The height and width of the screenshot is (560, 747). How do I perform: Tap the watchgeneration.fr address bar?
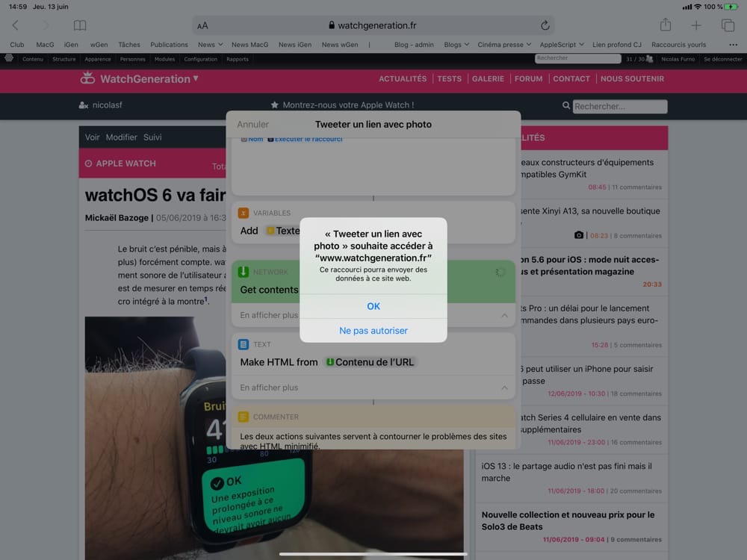(x=373, y=25)
